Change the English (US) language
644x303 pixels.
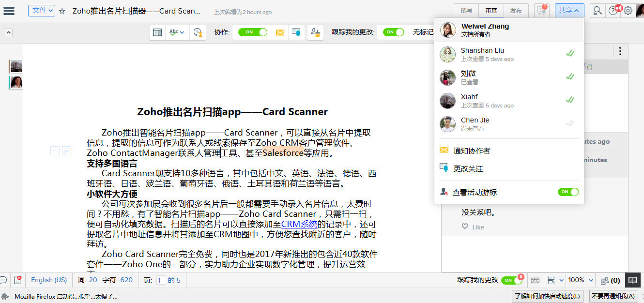coord(49,280)
